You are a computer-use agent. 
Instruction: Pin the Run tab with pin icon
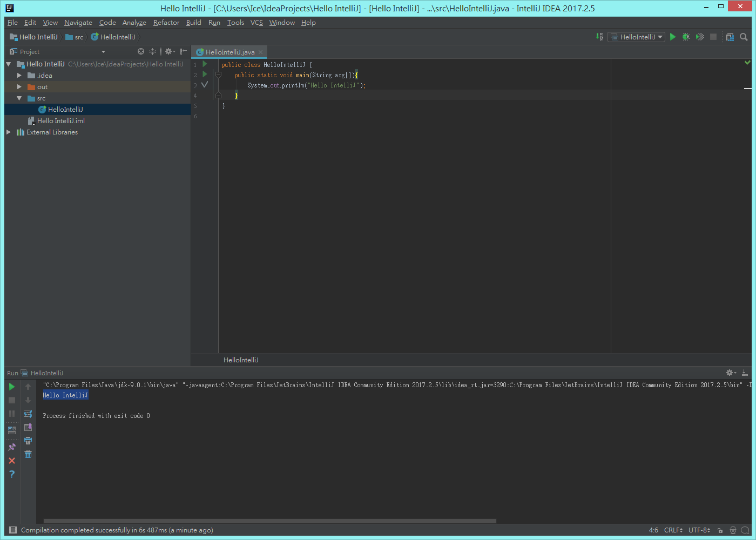[x=12, y=447]
